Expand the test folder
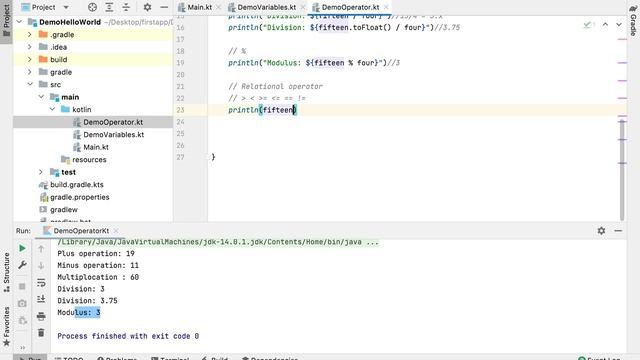The height and width of the screenshot is (360, 640). click(x=41, y=172)
